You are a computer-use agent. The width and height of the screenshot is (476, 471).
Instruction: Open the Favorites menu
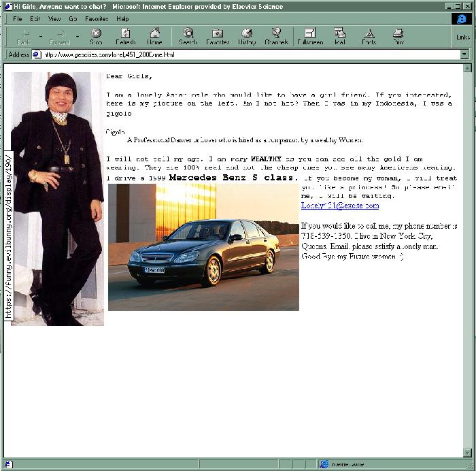[x=97, y=19]
